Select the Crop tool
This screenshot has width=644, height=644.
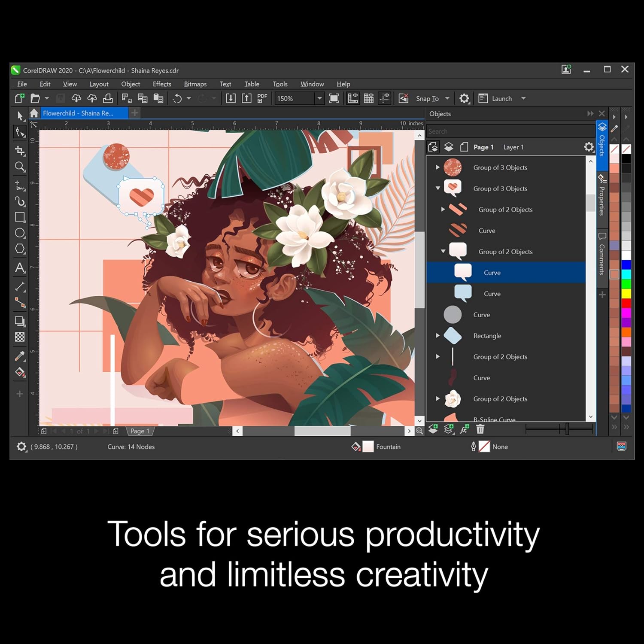coord(20,150)
